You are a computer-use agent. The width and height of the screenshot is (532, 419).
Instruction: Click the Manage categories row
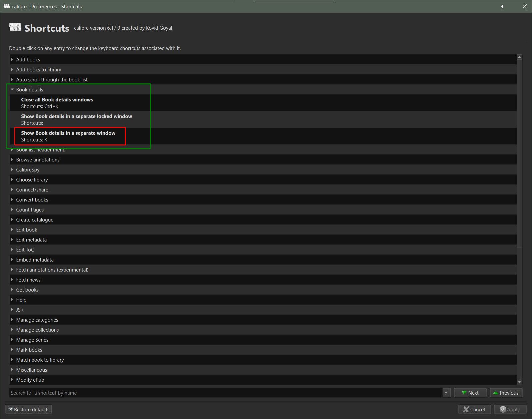coord(263,320)
